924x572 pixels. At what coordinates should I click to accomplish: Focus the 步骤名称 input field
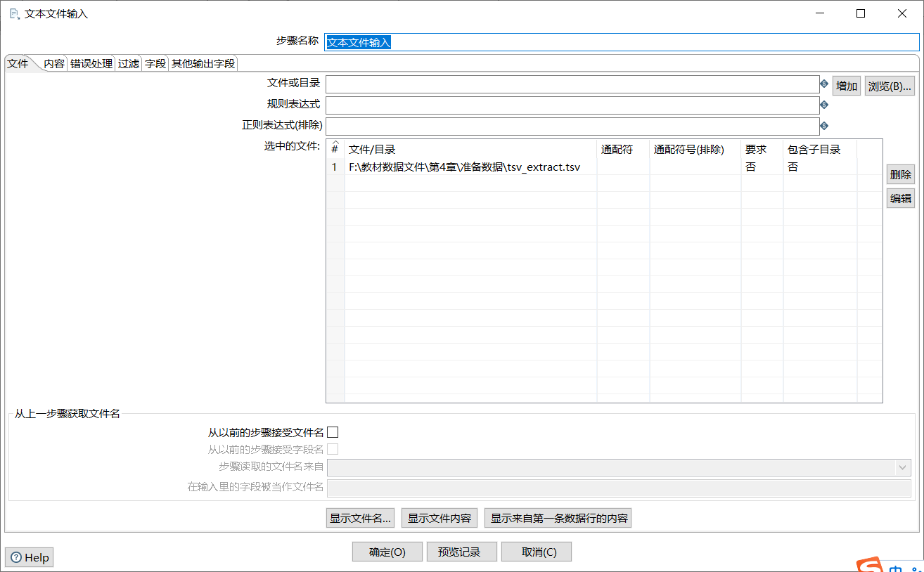pos(622,42)
